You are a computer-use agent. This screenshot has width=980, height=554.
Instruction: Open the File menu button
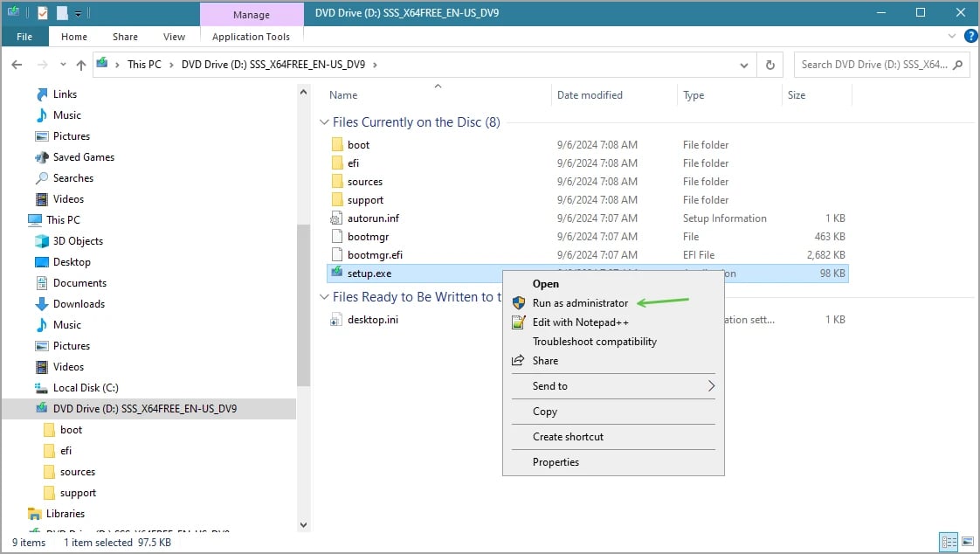pos(24,37)
